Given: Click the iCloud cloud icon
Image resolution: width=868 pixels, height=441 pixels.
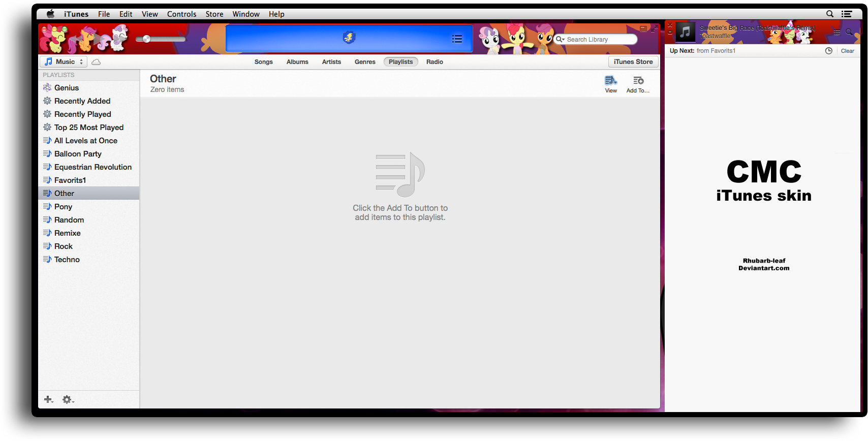Looking at the screenshot, I should [x=96, y=62].
